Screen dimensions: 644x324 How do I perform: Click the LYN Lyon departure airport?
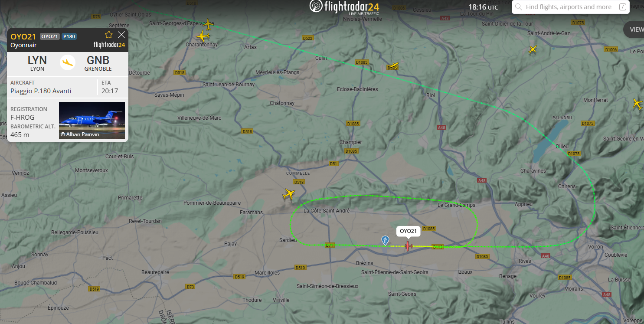[x=37, y=63]
